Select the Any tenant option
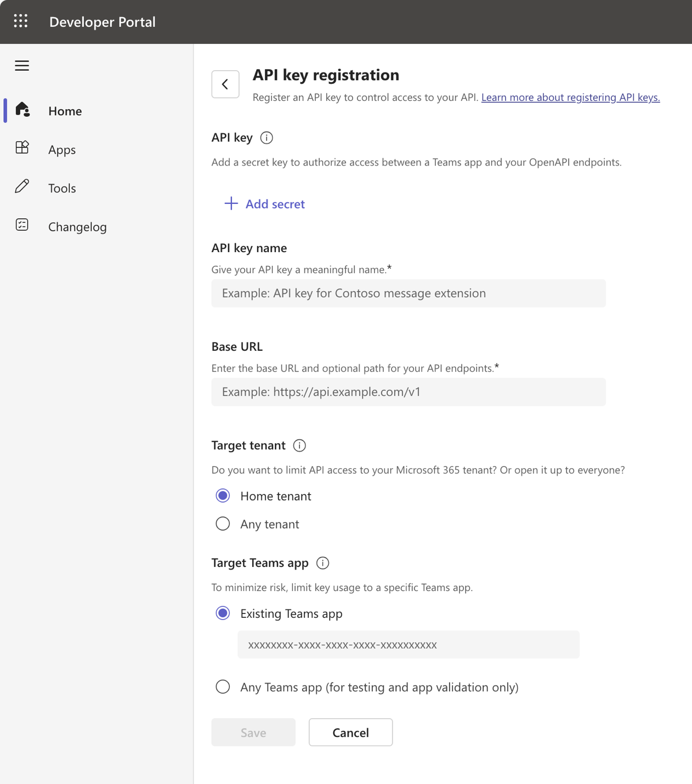This screenshot has height=784, width=692. pyautogui.click(x=223, y=524)
